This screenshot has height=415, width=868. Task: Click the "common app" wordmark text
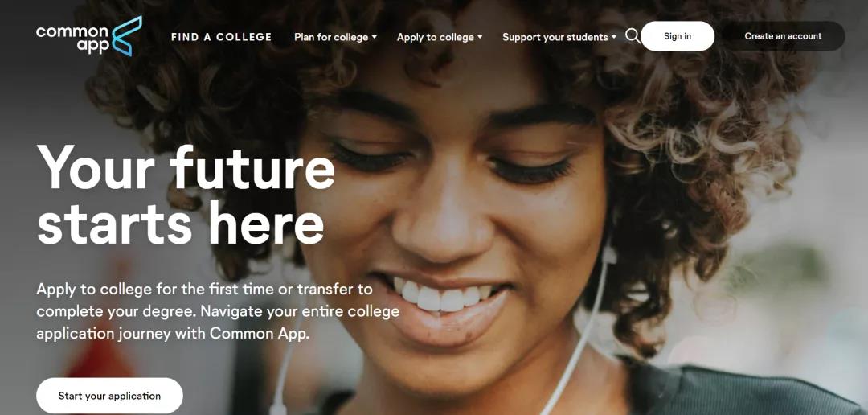tap(72, 39)
